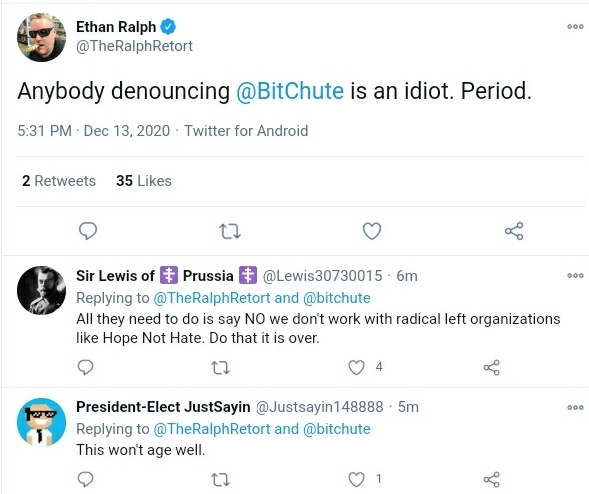Reply to Sir Lewis of Prussia's comment
Screen dimensions: 589x494
tap(85, 367)
